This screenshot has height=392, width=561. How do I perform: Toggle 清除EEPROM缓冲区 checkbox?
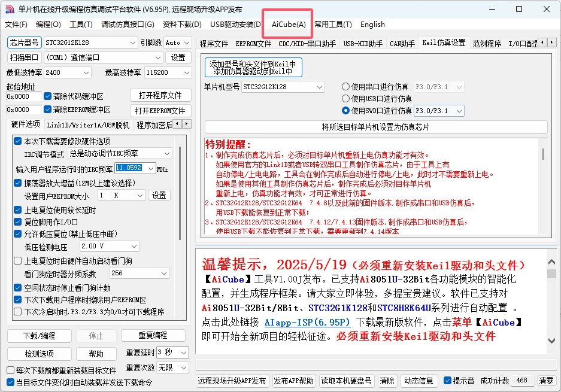pyautogui.click(x=47, y=109)
